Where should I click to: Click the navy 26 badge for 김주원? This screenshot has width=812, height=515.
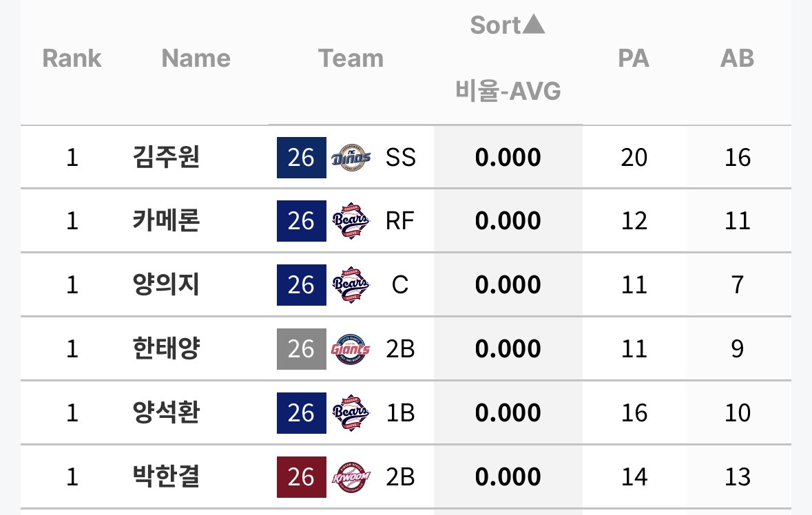301,158
